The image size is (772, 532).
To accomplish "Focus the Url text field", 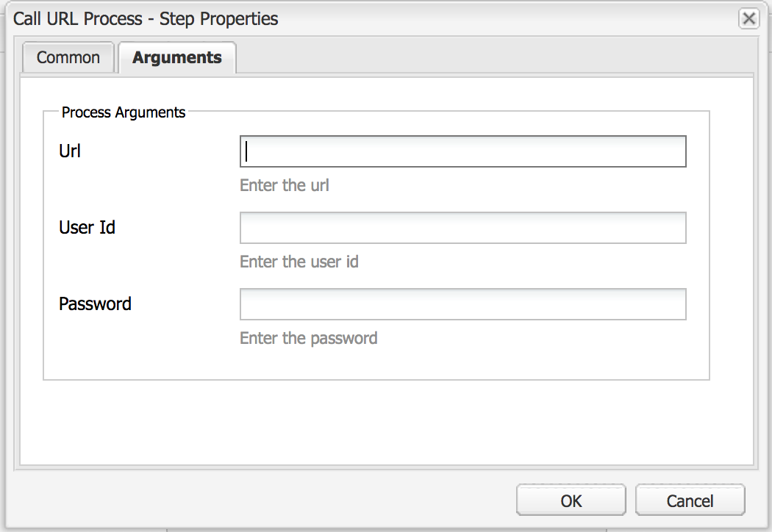I will point(462,151).
